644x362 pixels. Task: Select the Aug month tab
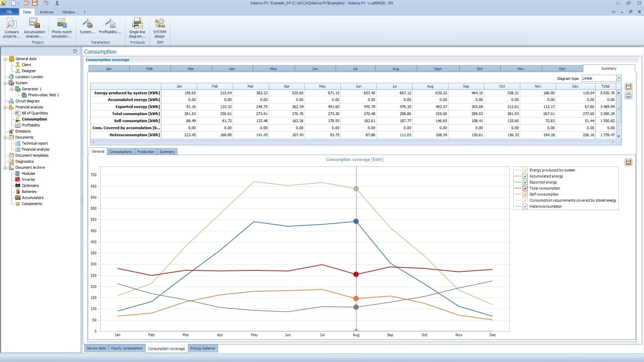tap(396, 69)
